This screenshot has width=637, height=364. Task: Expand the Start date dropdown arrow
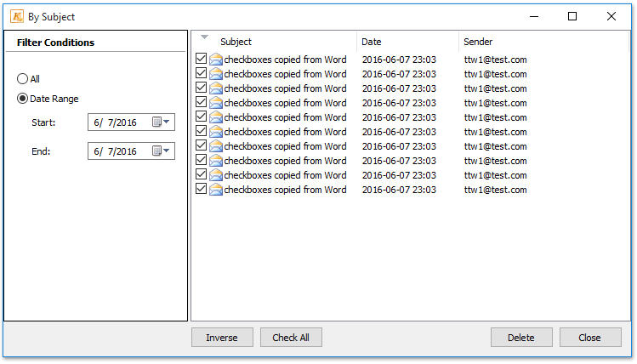coord(167,122)
